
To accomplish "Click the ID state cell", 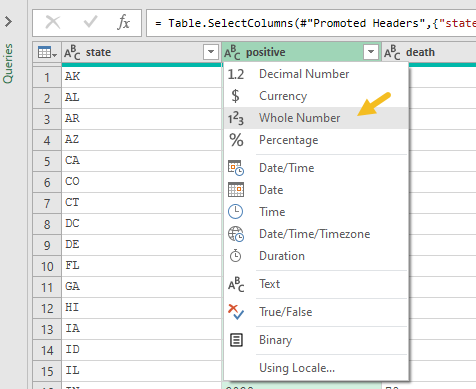I will pyautogui.click(x=142, y=350).
